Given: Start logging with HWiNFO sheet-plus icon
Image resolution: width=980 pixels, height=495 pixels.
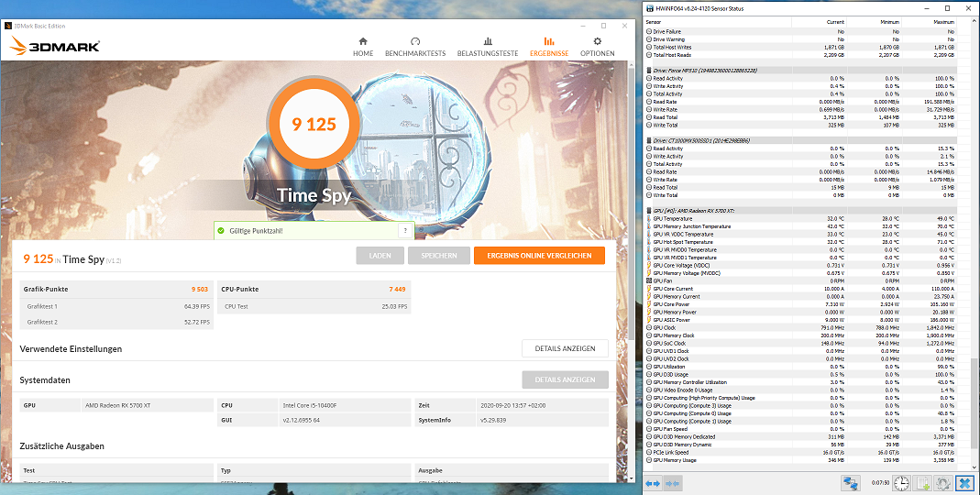Looking at the screenshot, I should coord(922,483).
